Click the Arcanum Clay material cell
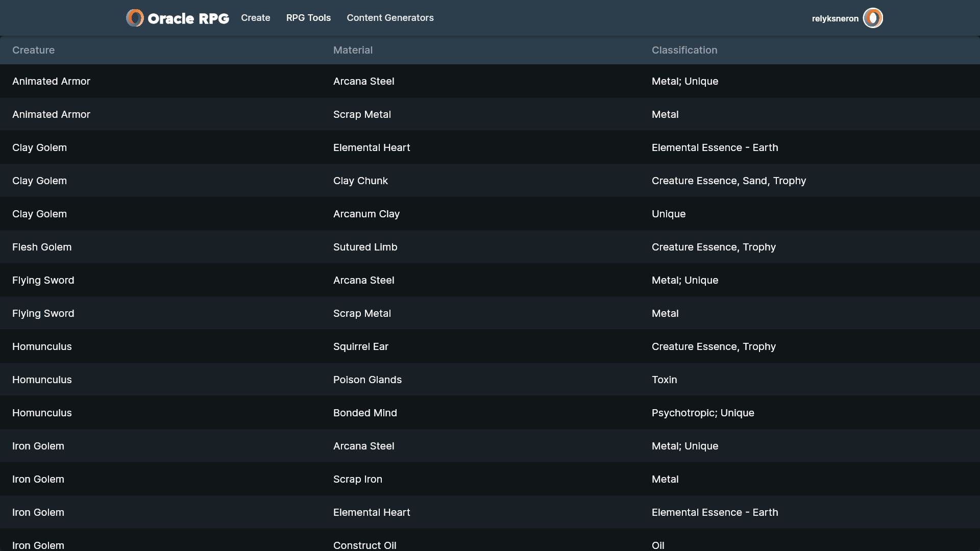 point(366,214)
